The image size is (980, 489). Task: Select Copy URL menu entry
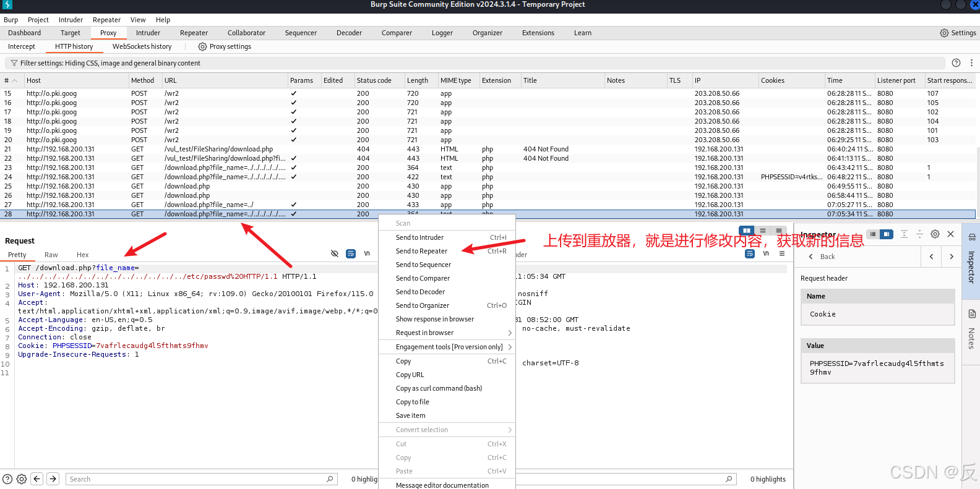click(x=447, y=375)
